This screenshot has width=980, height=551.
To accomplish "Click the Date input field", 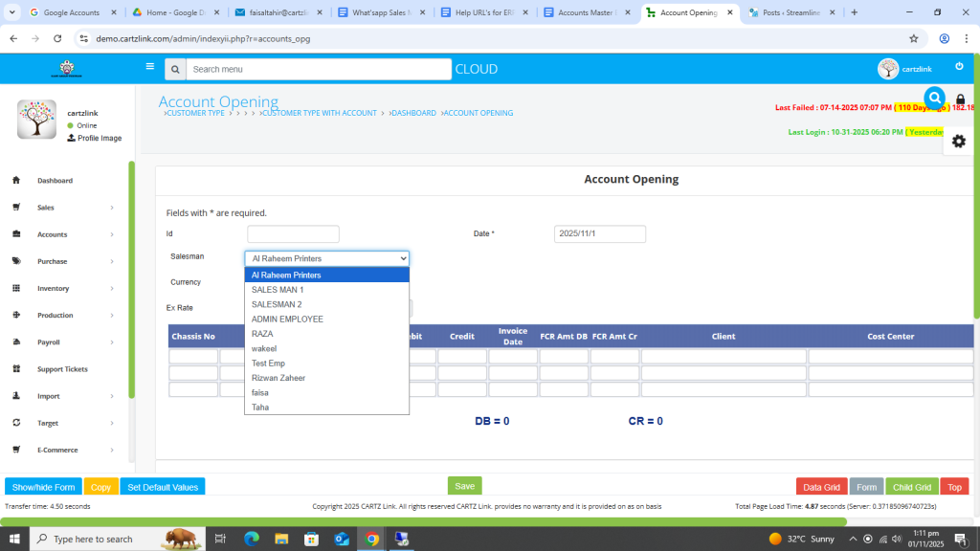I will (599, 233).
